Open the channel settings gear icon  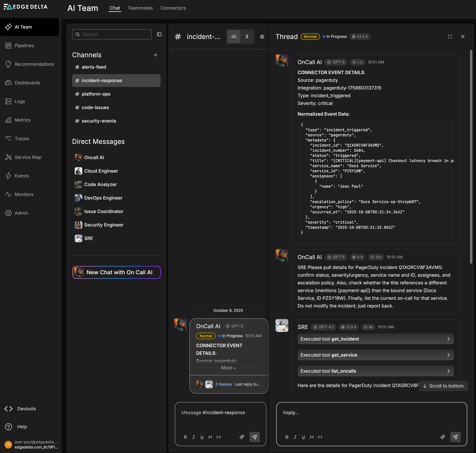click(262, 37)
